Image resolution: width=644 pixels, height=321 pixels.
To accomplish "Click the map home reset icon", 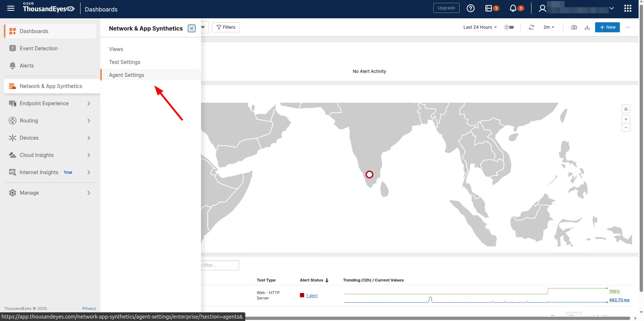I will pos(626,109).
